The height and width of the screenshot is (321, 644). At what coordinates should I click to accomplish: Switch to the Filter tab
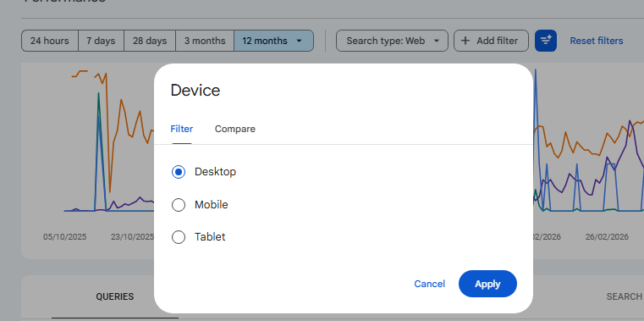tap(182, 129)
